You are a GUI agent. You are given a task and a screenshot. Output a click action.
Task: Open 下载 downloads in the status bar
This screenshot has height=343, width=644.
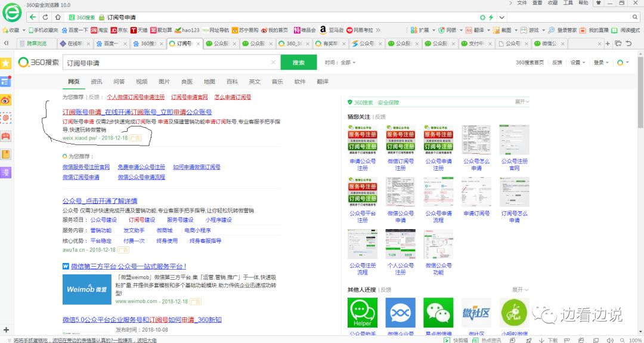[x=549, y=340]
